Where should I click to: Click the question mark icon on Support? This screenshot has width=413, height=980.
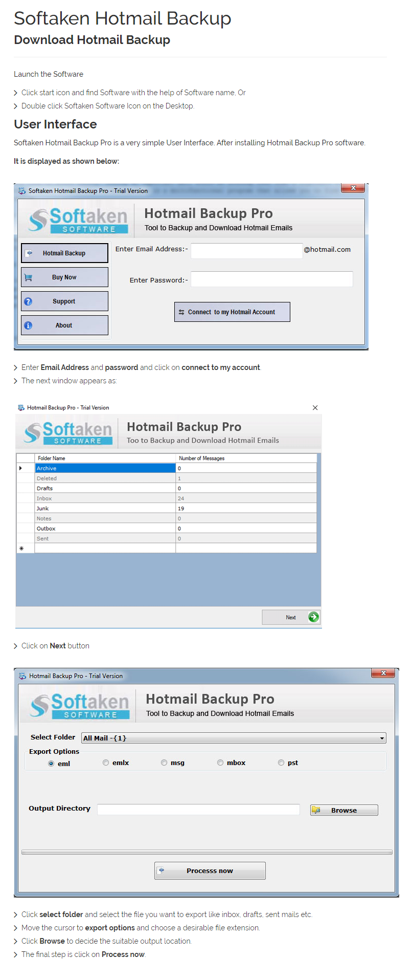pos(28,301)
